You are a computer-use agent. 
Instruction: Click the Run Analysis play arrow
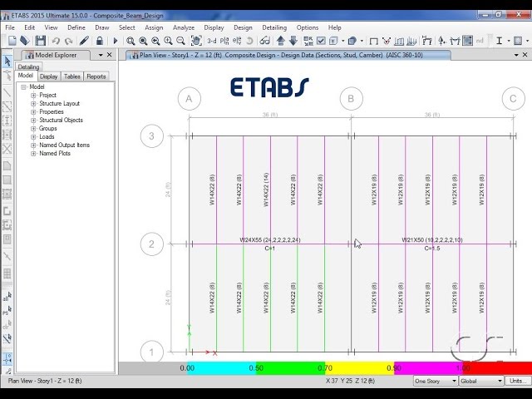click(x=116, y=41)
